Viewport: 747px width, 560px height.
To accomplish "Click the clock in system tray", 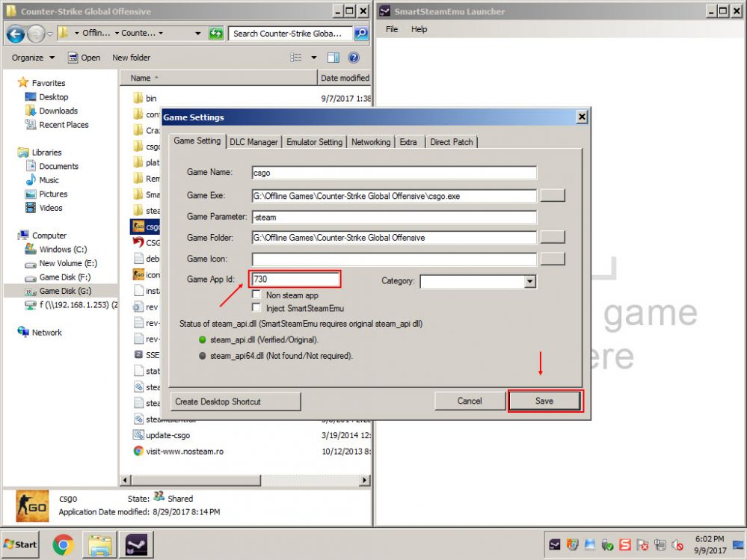I will tap(710, 544).
